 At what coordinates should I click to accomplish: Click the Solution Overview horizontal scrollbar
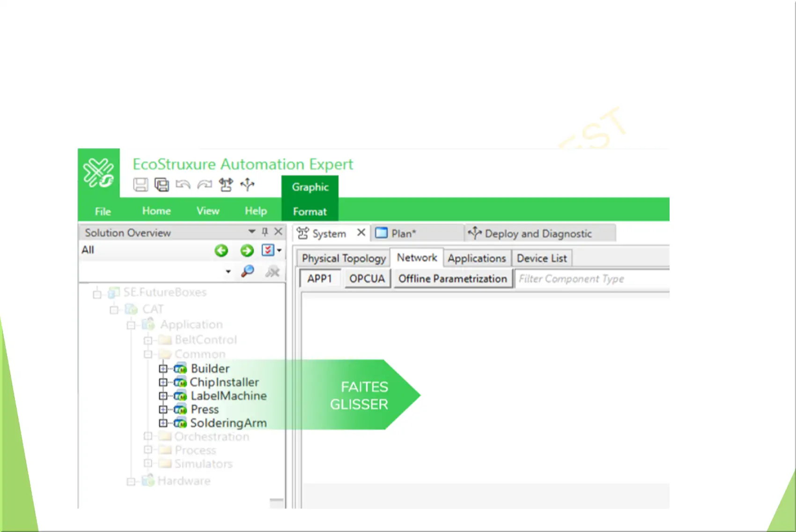pos(276,502)
